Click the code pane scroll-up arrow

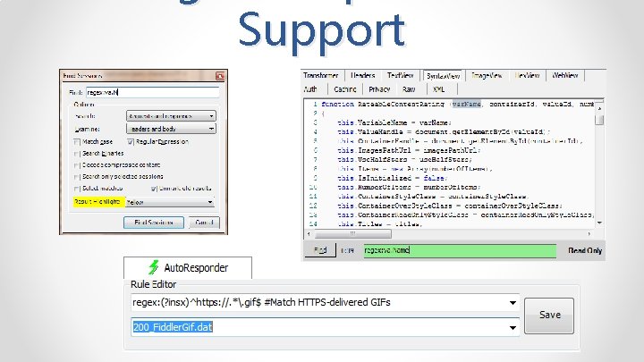pyautogui.click(x=599, y=108)
